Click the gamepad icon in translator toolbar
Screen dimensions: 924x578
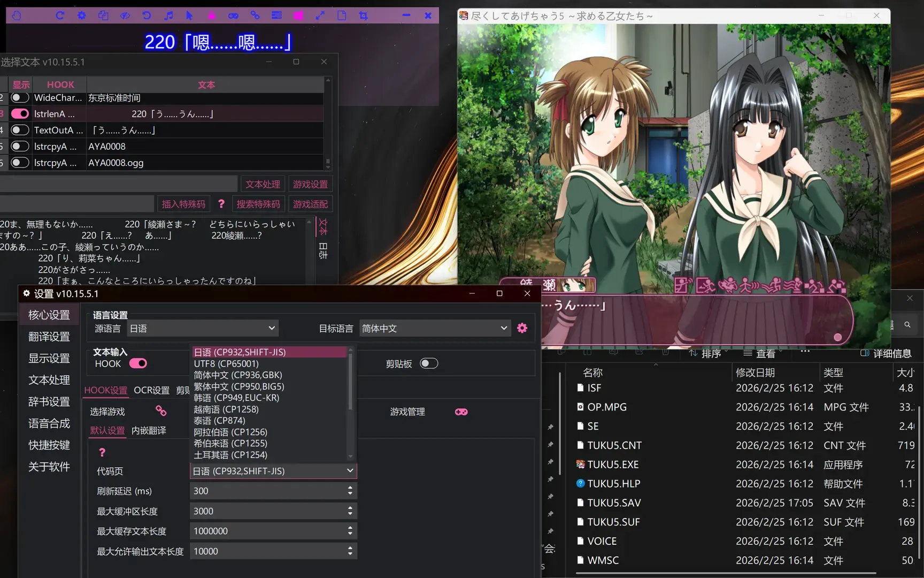point(233,16)
